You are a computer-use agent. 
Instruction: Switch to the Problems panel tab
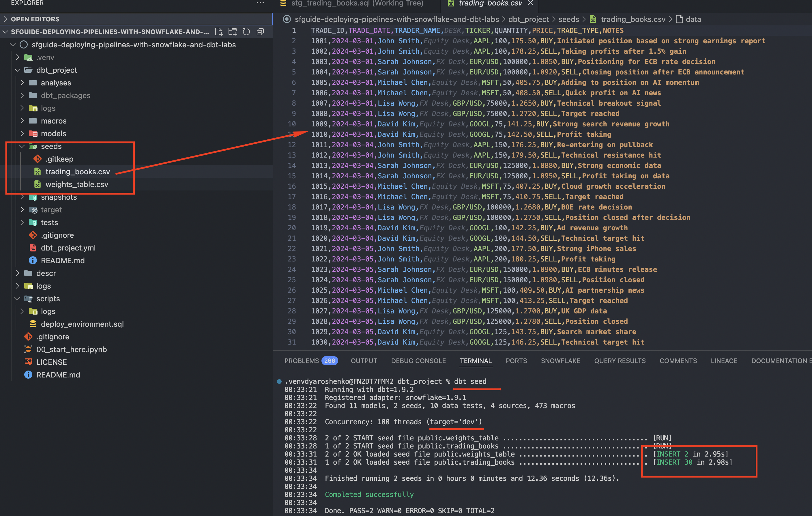302,361
